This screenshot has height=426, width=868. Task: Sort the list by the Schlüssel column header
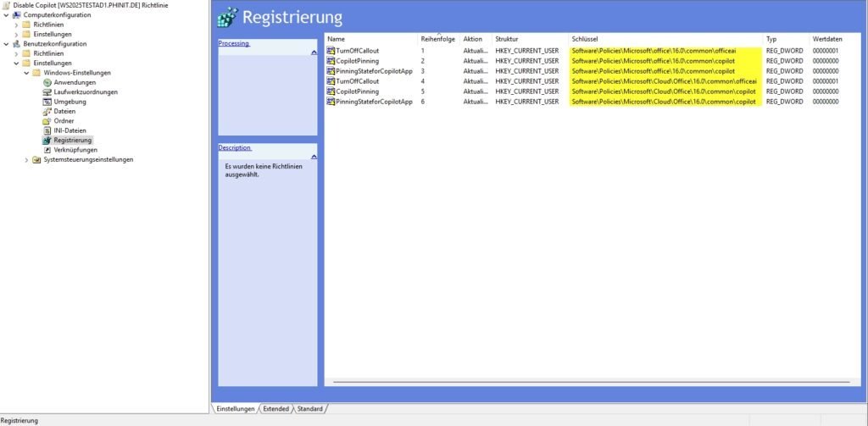[x=585, y=39]
